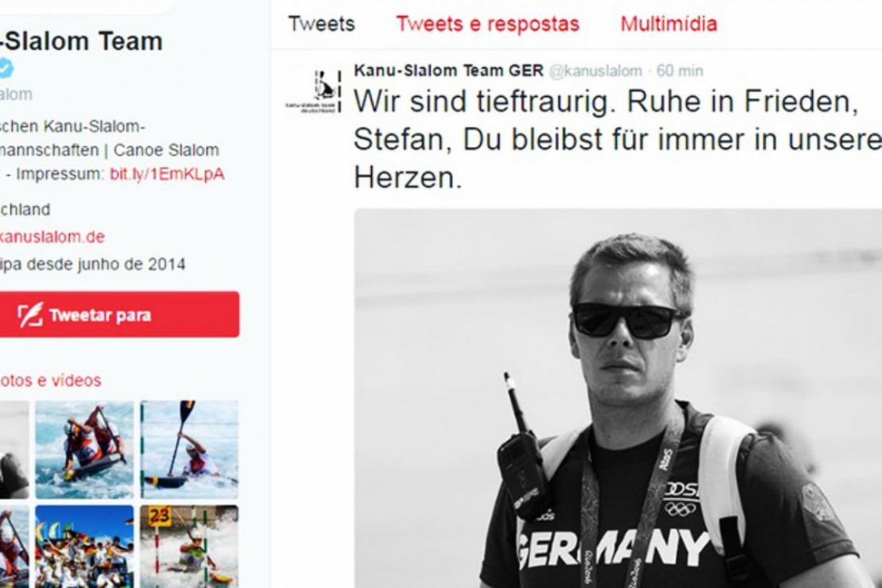Click the Kanu-Slalom Team avatar logo in the tweet
This screenshot has height=588, width=882.
tap(315, 91)
